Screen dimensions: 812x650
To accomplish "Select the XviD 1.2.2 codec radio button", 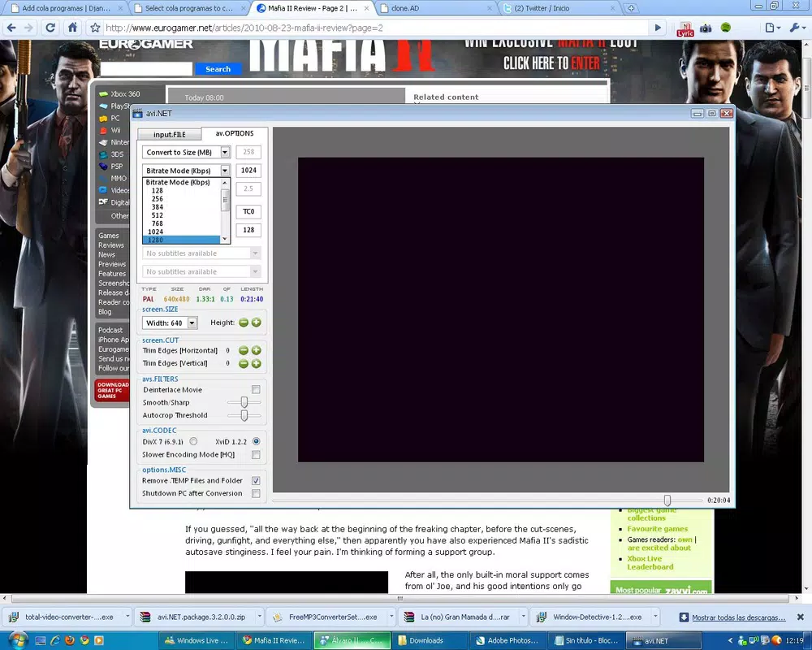I will (x=257, y=442).
